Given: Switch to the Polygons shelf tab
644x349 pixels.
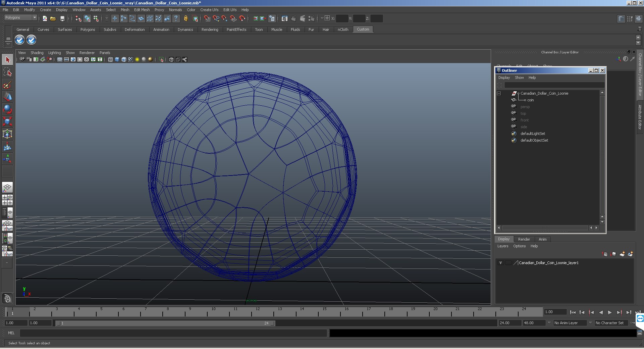Looking at the screenshot, I should (x=88, y=30).
